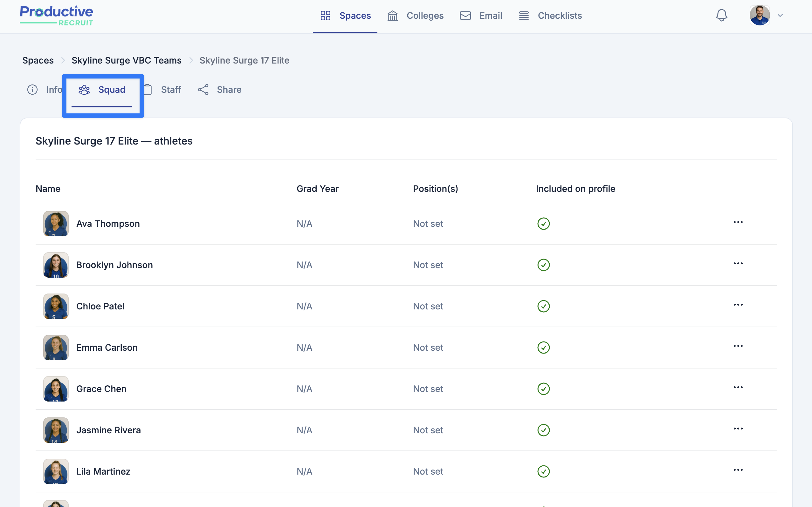Switch to the Info tab
This screenshot has height=507, width=812.
[45, 90]
